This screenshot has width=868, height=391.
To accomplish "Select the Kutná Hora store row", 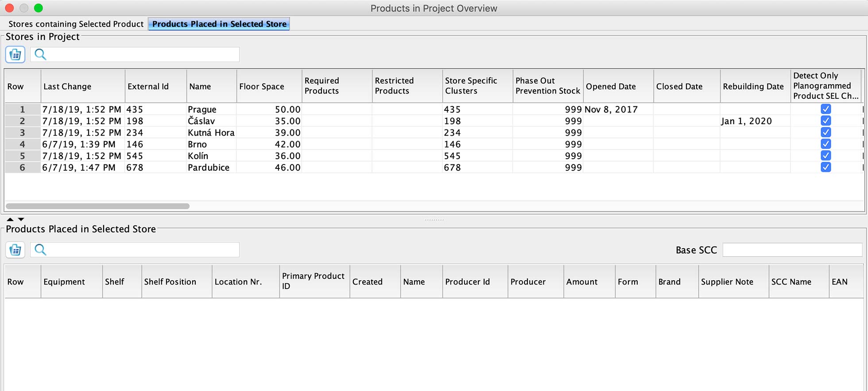I will [211, 133].
